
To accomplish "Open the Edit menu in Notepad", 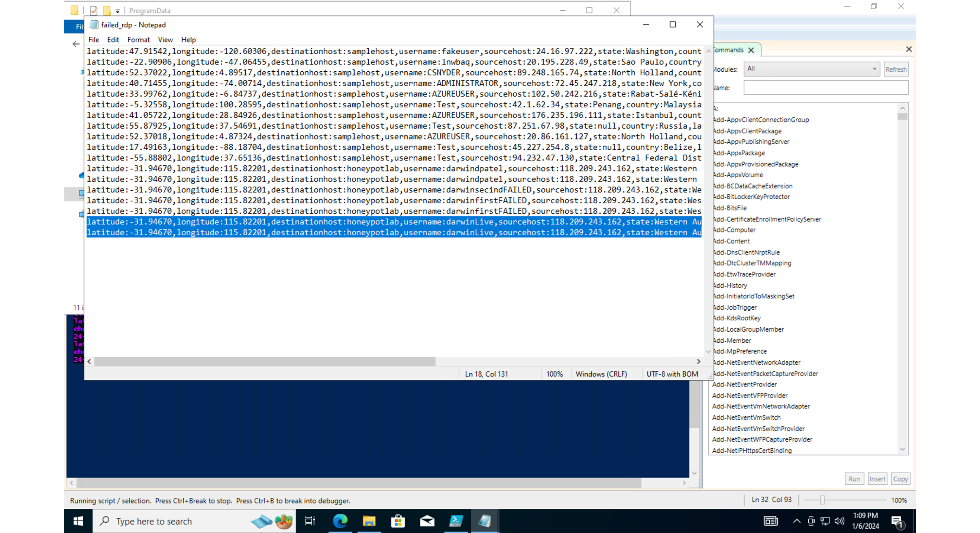I will coord(113,39).
